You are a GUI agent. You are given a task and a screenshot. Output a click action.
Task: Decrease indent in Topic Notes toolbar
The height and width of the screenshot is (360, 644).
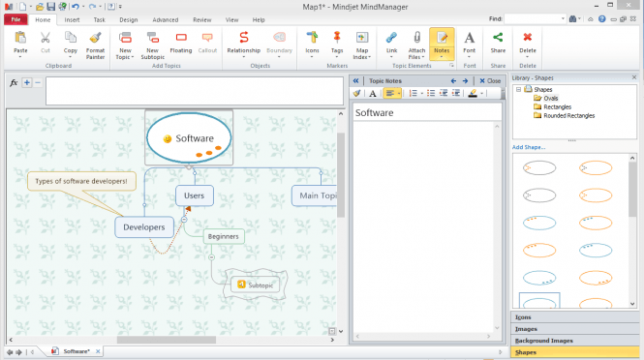(444, 94)
